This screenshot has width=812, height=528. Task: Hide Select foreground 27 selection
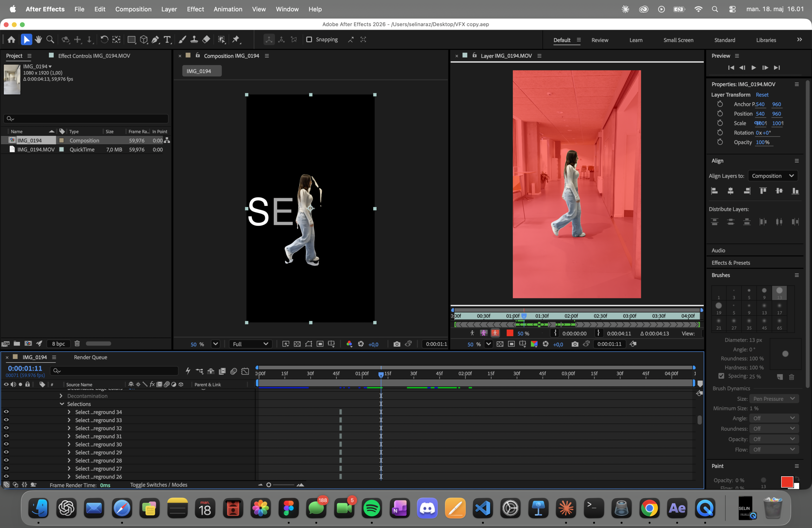pyautogui.click(x=6, y=468)
